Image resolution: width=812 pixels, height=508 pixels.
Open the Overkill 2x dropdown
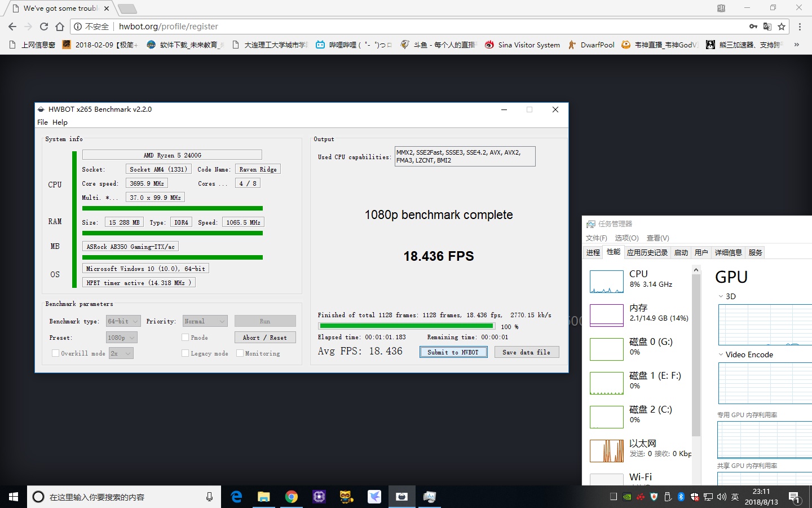click(x=121, y=353)
